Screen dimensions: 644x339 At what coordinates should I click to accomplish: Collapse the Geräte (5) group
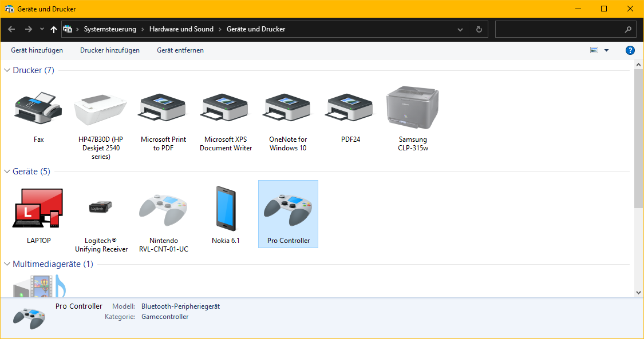coord(7,172)
